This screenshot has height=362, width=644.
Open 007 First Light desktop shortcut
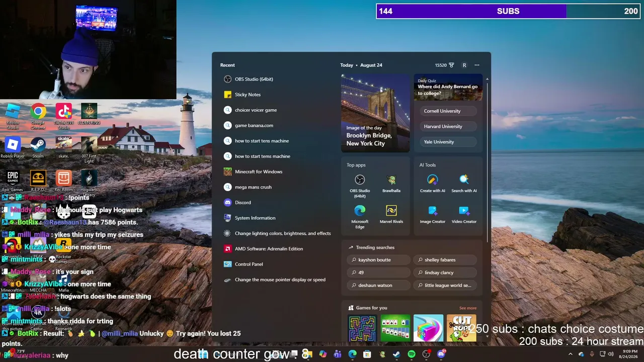point(89,150)
